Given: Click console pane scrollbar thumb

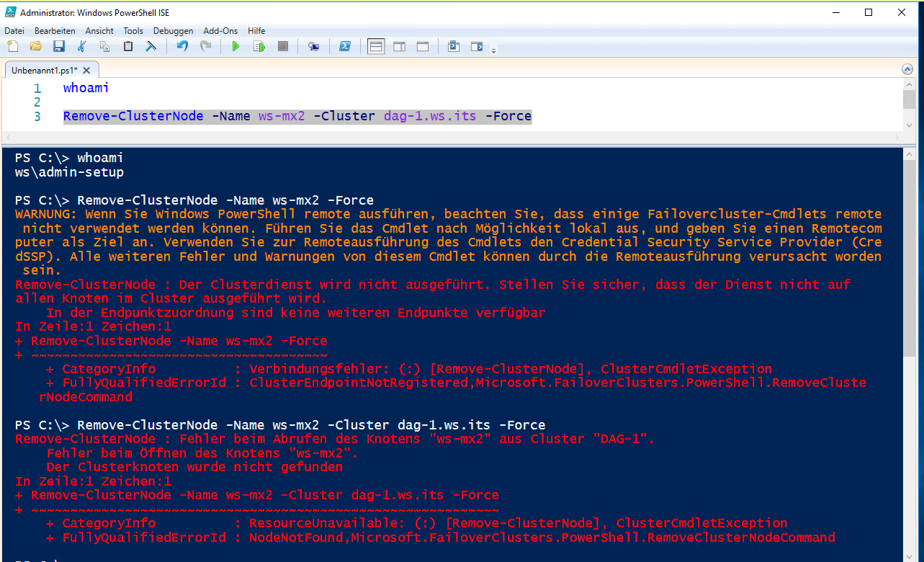Looking at the screenshot, I should click(x=909, y=259).
